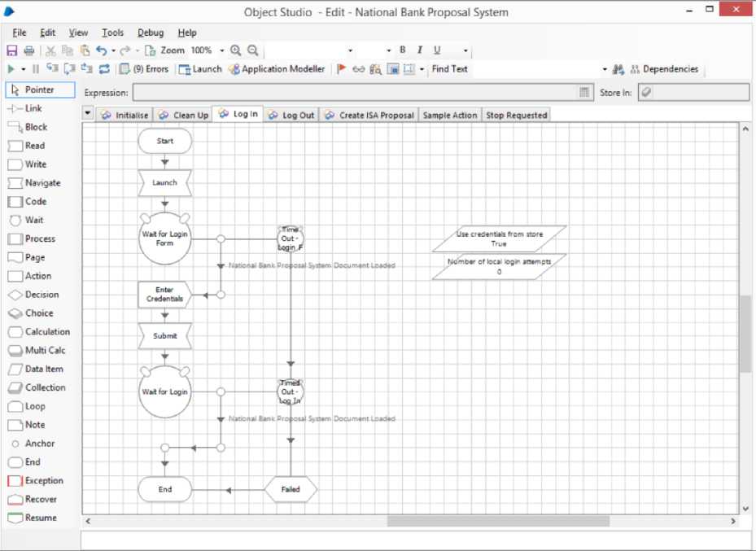
Task: Open the Debug menu
Action: tap(151, 33)
